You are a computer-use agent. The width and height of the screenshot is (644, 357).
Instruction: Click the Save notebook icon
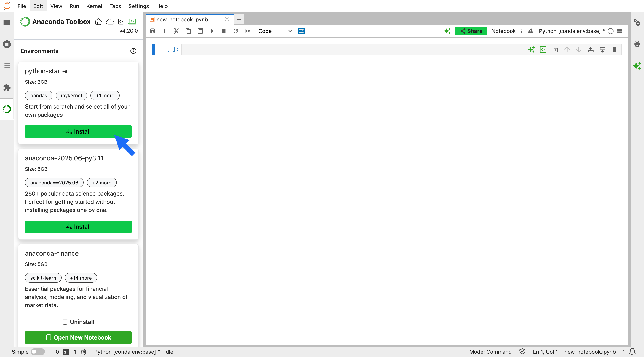[x=152, y=31]
